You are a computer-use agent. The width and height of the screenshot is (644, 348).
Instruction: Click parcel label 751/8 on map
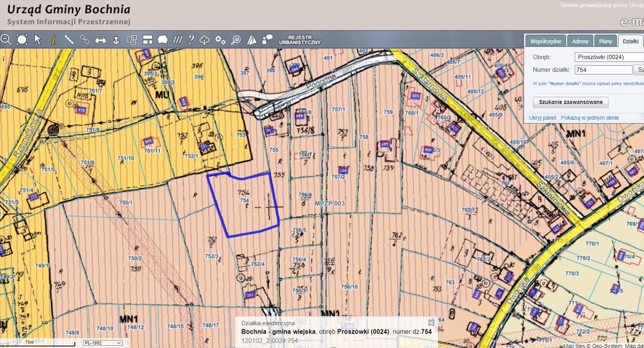(92, 130)
